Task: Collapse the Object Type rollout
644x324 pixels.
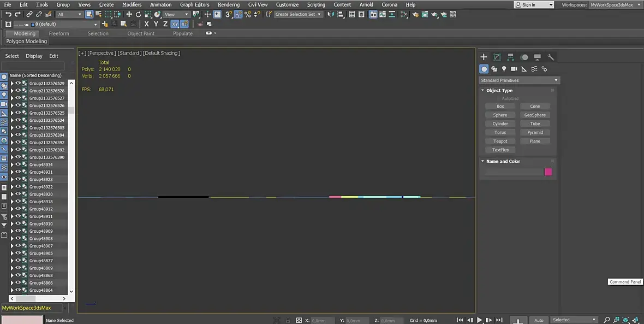Action: click(499, 91)
